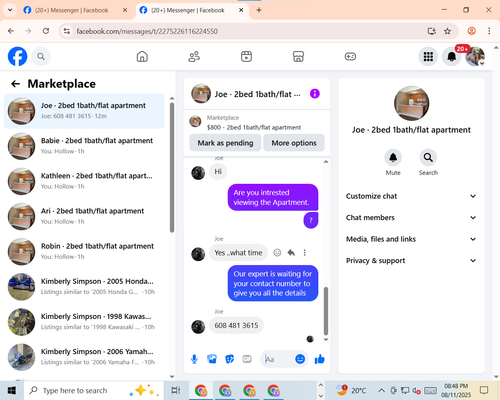The height and width of the screenshot is (400, 500).
Task: Open Chrome's three-dot menu
Action: pyautogui.click(x=489, y=31)
